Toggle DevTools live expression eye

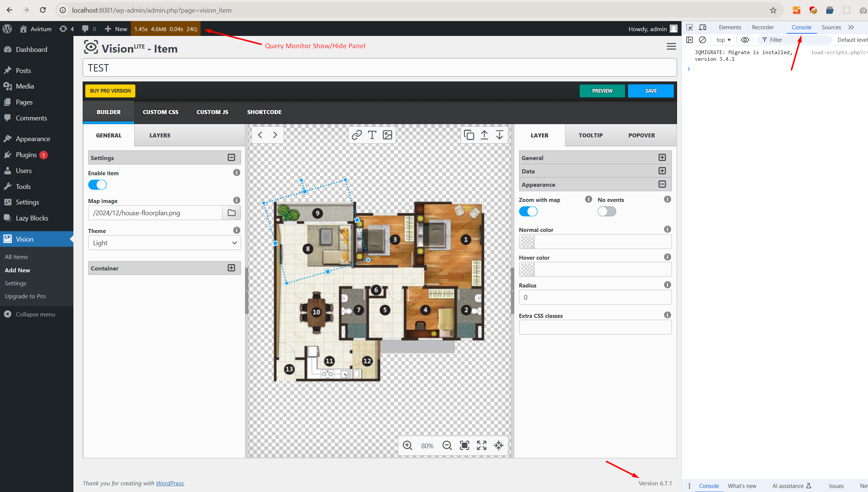pyautogui.click(x=745, y=40)
